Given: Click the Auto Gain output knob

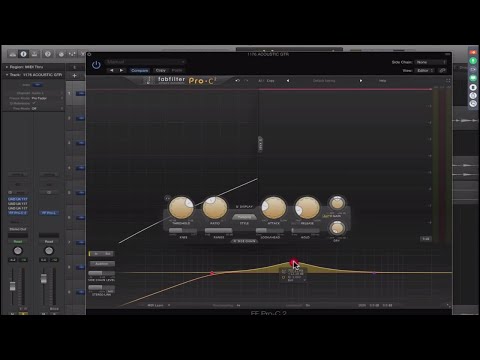Looking at the screenshot, I should coord(337,203).
